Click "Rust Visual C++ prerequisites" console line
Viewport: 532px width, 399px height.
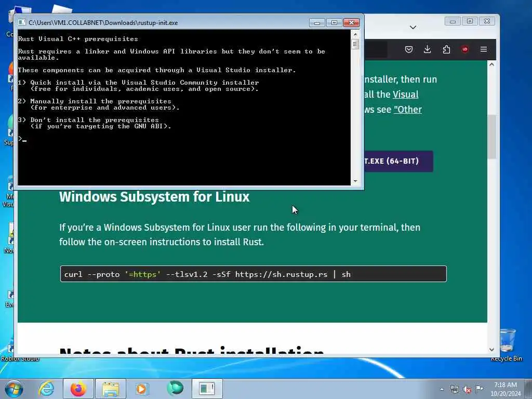click(78, 39)
